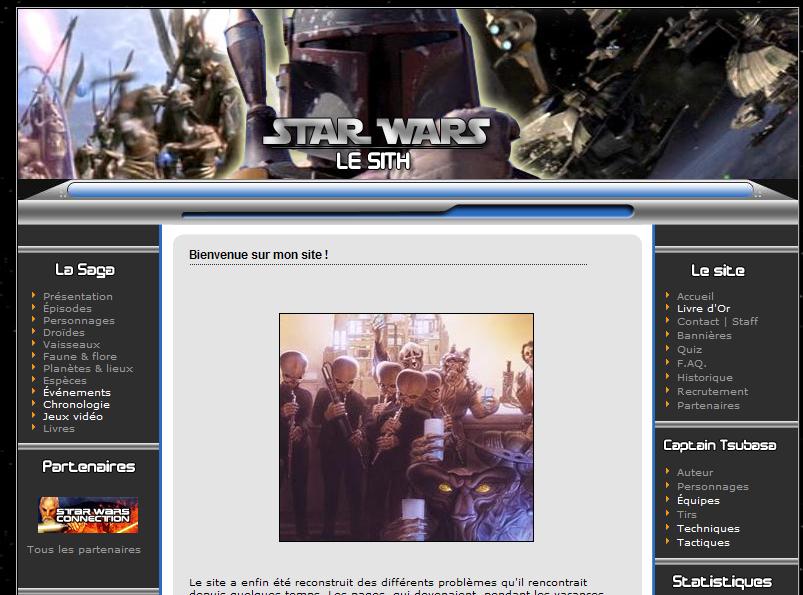
Task: Click the cantina band illustration
Action: click(x=406, y=428)
